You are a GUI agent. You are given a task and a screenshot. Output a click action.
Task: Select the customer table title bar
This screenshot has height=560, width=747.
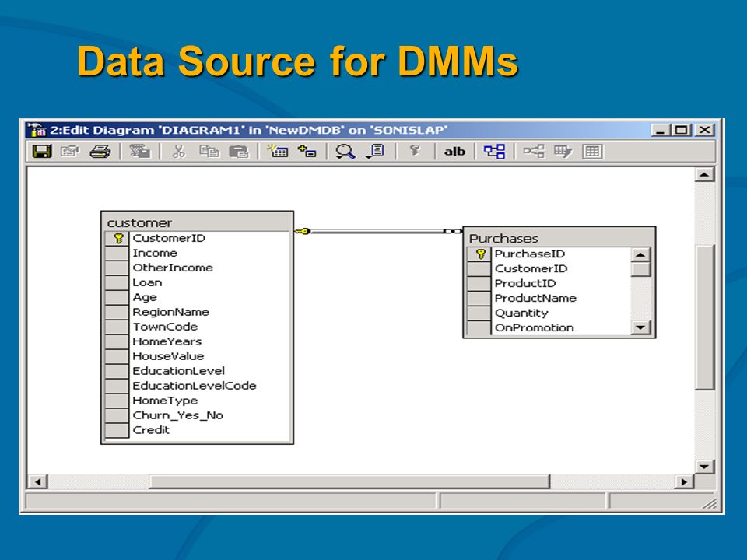(x=197, y=222)
